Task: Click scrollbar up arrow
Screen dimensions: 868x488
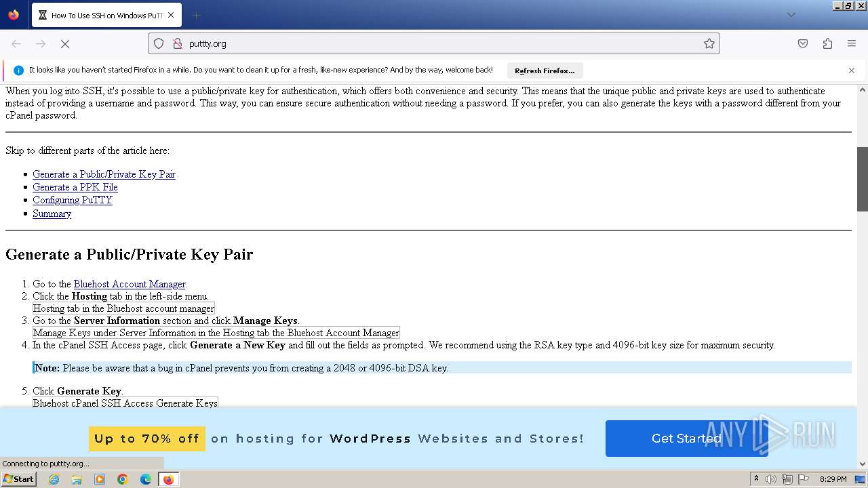Action: pyautogui.click(x=863, y=89)
